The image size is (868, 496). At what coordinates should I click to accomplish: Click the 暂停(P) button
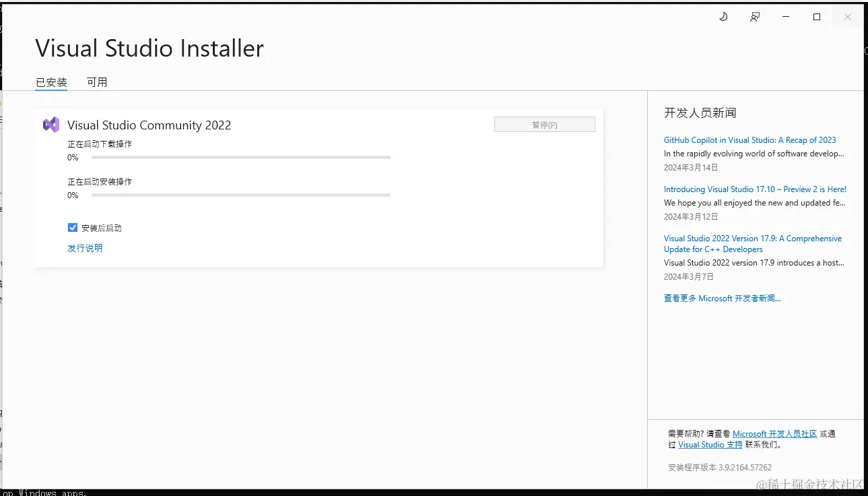pyautogui.click(x=545, y=125)
